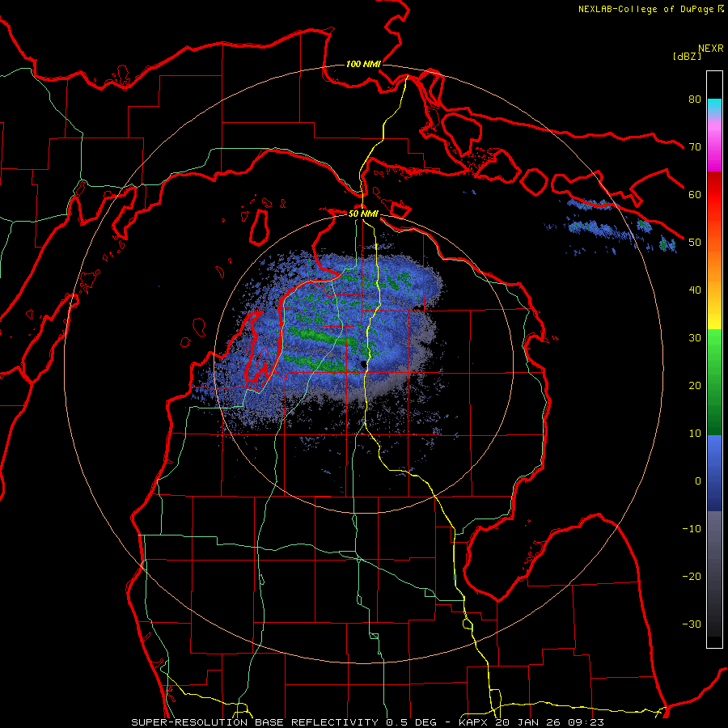The width and height of the screenshot is (728, 728).
Task: Click the 50 value on the dBZ scale
Action: coord(695,243)
